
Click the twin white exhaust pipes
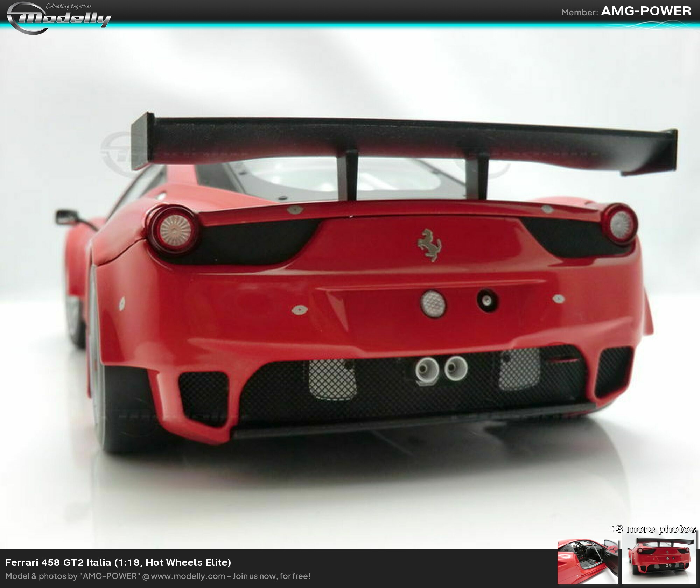441,370
